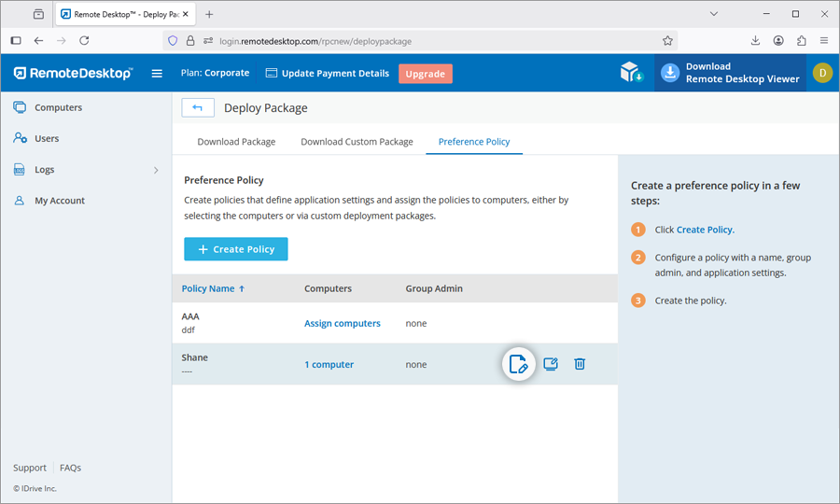The height and width of the screenshot is (504, 840).
Task: Bookmark this page with the star icon
Action: pos(667,41)
